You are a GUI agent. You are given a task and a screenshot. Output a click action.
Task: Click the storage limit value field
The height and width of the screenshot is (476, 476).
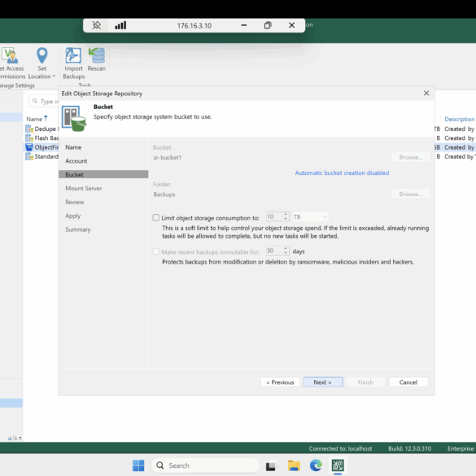click(x=274, y=216)
